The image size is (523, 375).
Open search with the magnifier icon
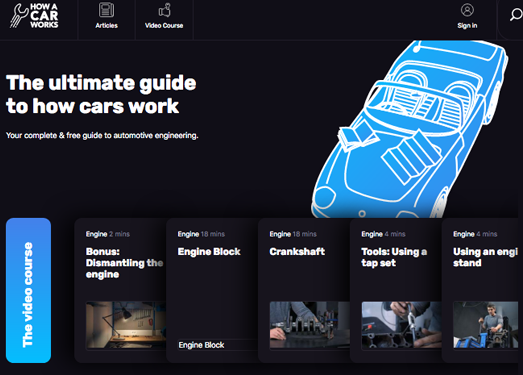(516, 15)
